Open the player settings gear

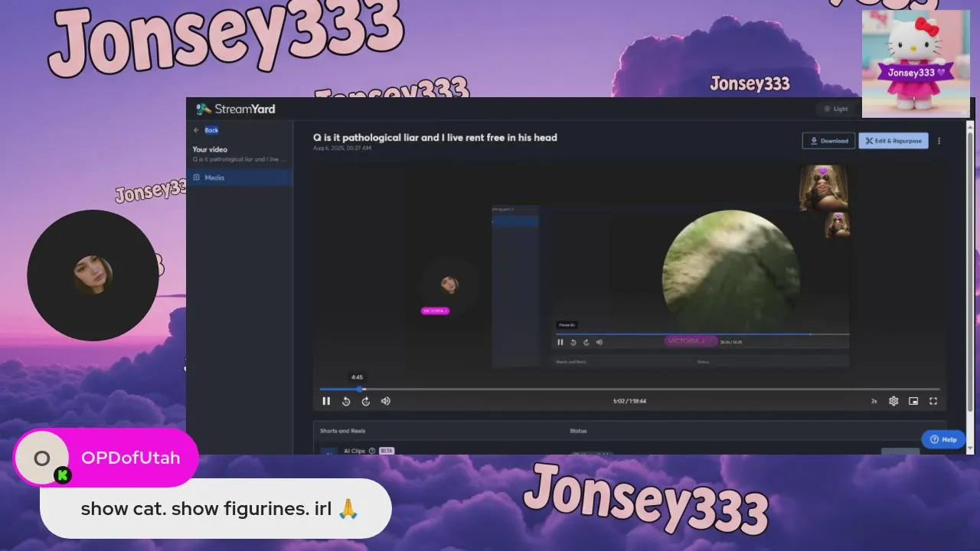point(893,401)
